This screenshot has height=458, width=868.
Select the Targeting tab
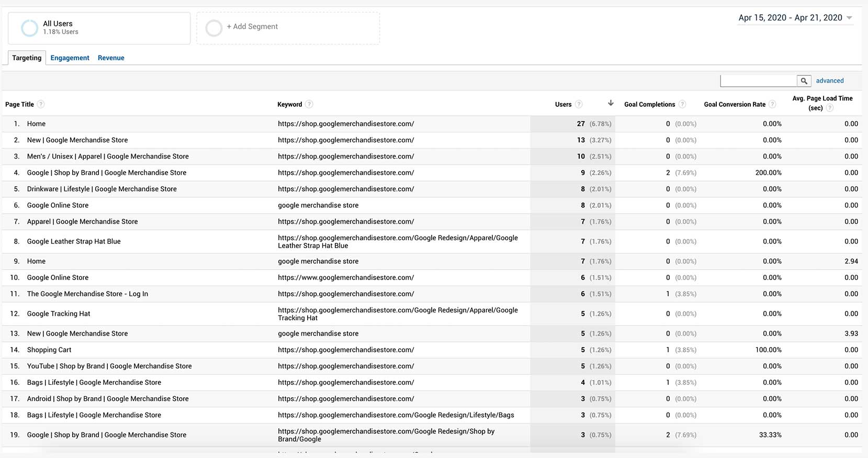click(27, 58)
